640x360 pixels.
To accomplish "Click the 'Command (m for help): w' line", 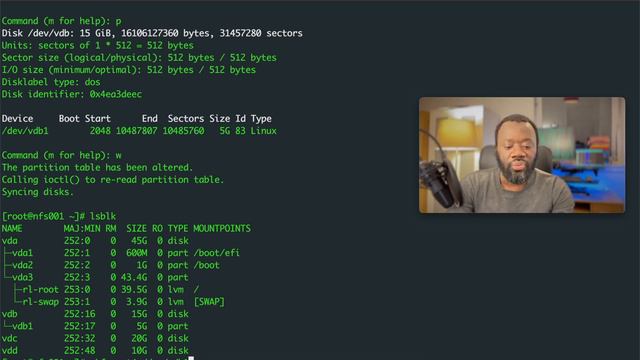I will (x=61, y=156).
